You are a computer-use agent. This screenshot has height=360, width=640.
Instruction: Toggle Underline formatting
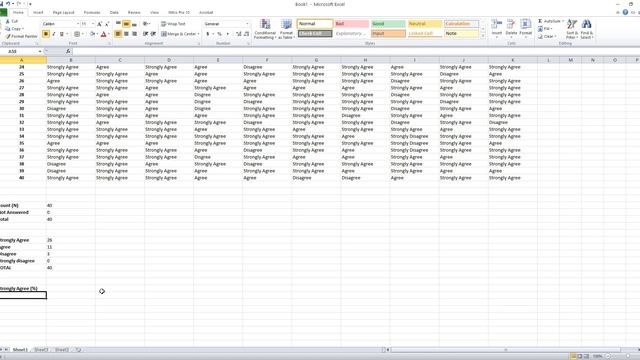tap(61, 34)
